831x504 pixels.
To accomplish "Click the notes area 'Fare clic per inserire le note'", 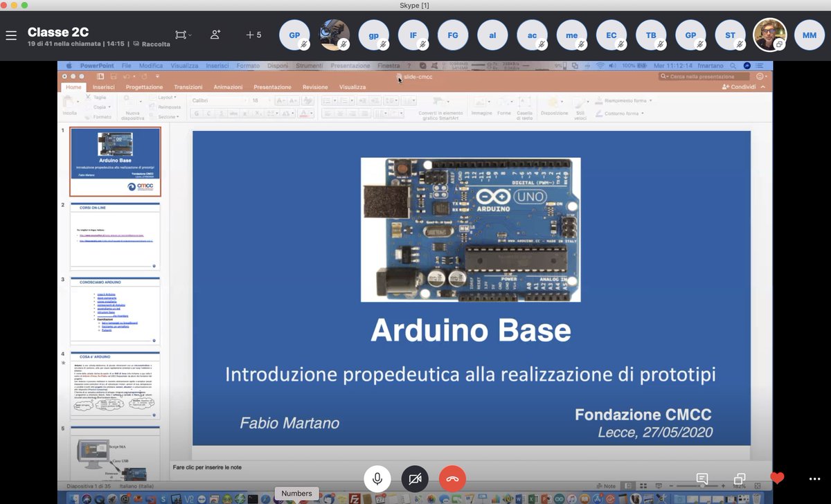I will point(207,467).
